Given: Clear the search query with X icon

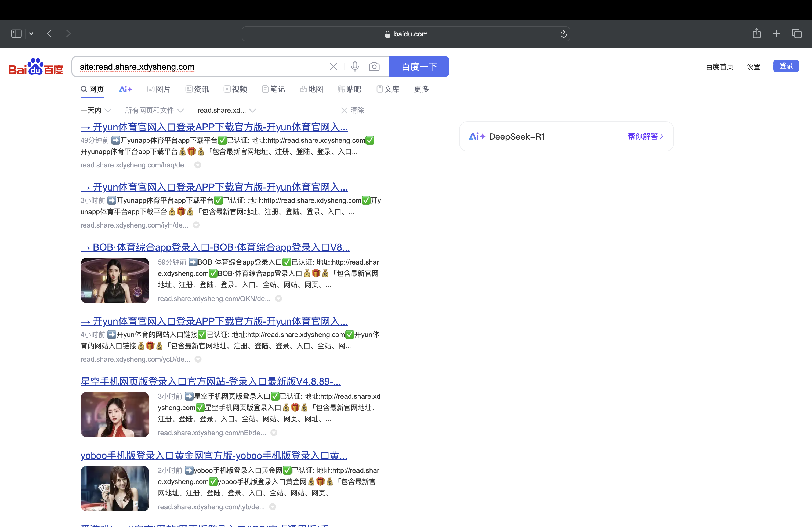Looking at the screenshot, I should click(x=333, y=67).
